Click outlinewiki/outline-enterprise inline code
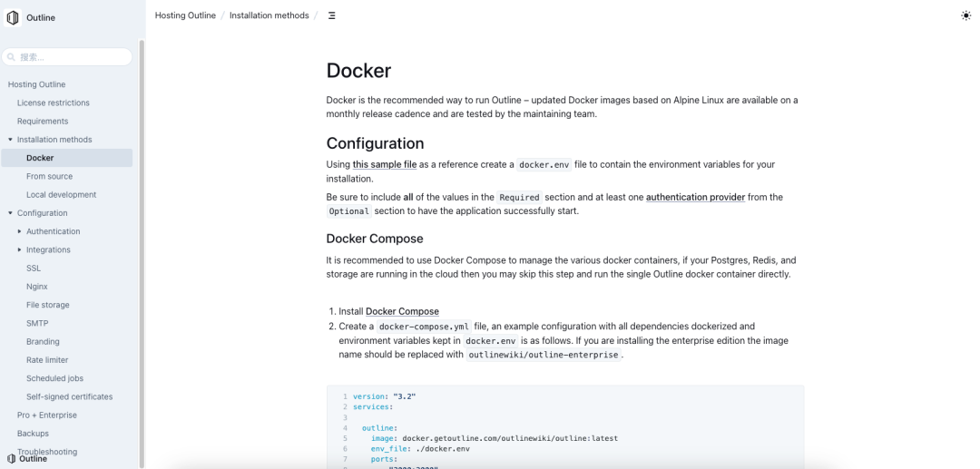 pyautogui.click(x=544, y=355)
